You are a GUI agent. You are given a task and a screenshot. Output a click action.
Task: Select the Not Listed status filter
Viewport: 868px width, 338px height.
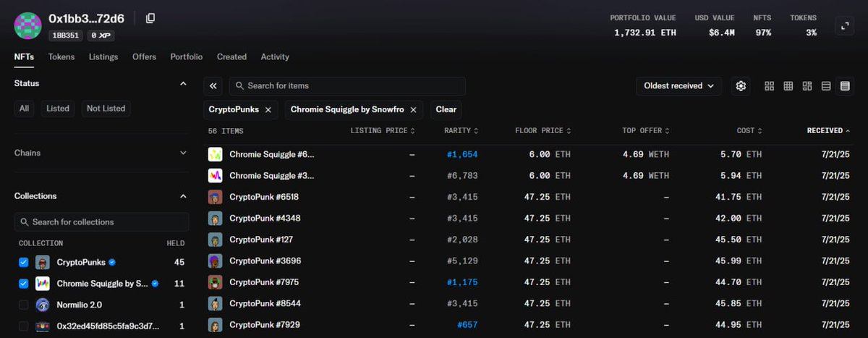coord(106,109)
